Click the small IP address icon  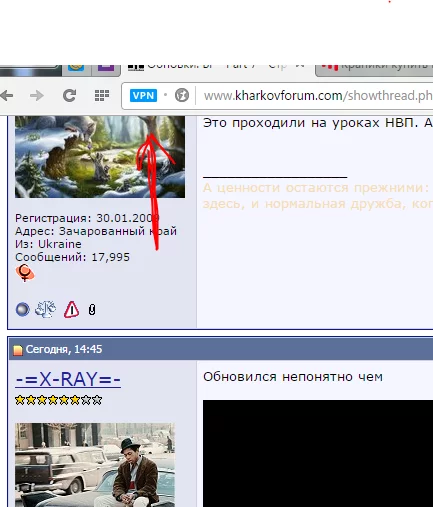(92, 310)
